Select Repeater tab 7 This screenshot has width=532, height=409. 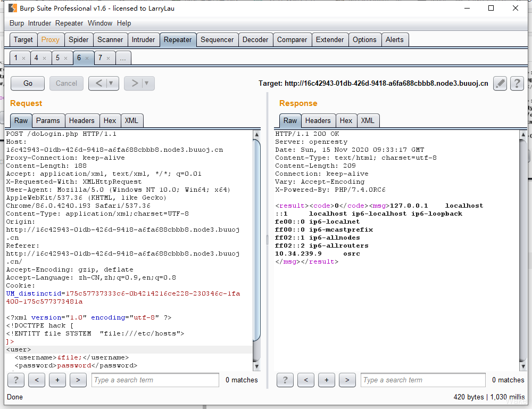100,58
